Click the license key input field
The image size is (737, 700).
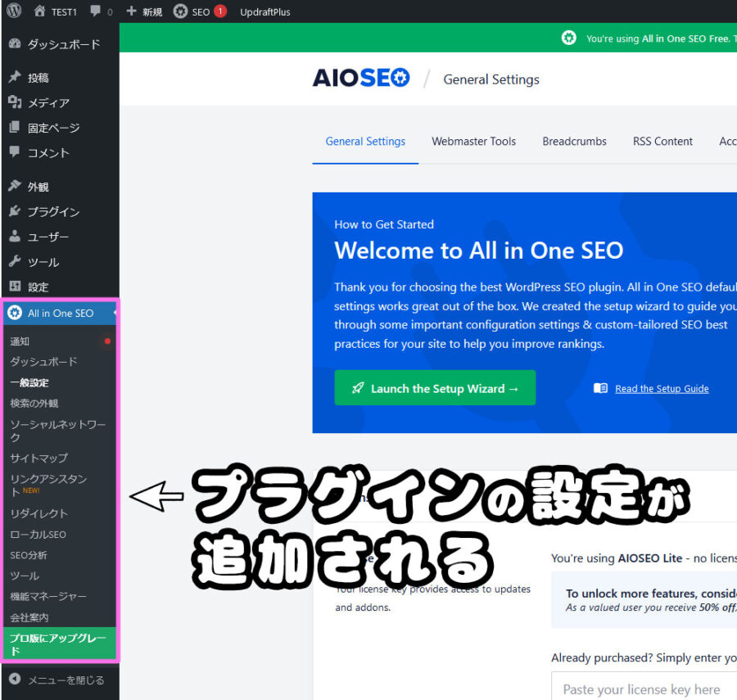coord(644,686)
